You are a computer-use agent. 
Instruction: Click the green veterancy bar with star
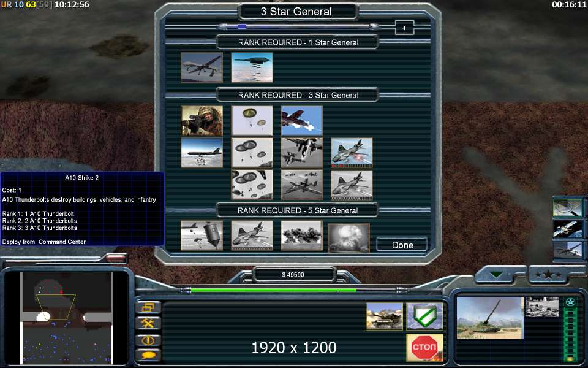point(570,329)
